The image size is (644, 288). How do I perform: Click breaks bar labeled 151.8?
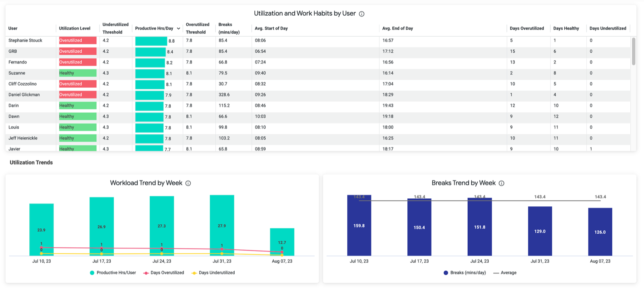(480, 227)
